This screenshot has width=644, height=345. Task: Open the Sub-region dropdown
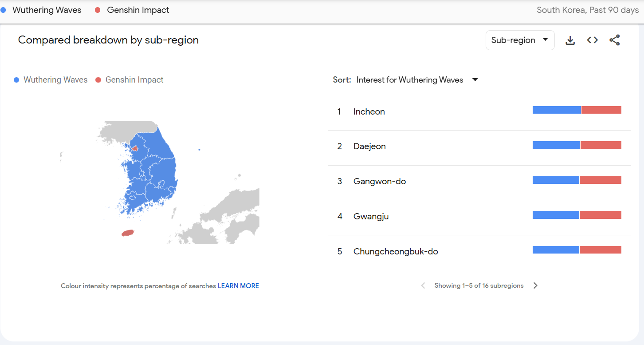pyautogui.click(x=520, y=40)
